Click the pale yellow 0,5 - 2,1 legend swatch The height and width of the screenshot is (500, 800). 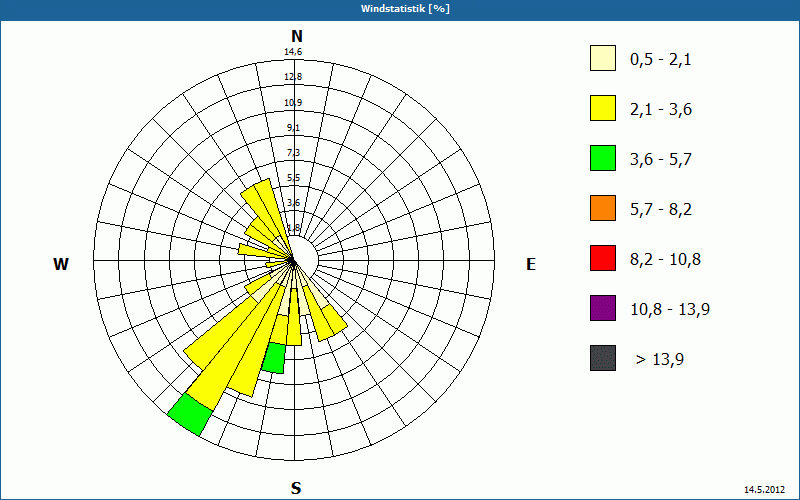[x=603, y=58]
